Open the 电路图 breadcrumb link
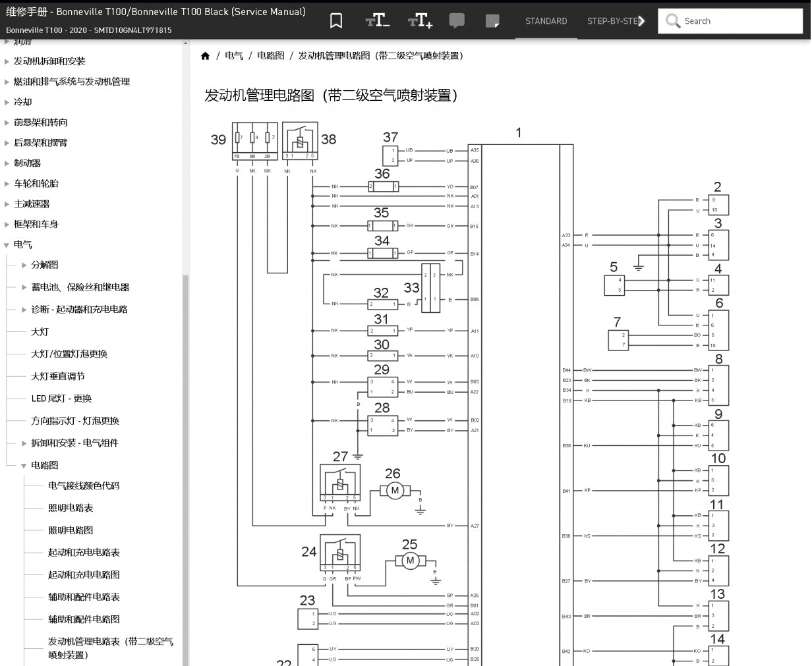This screenshot has height=666, width=812. tap(270, 56)
